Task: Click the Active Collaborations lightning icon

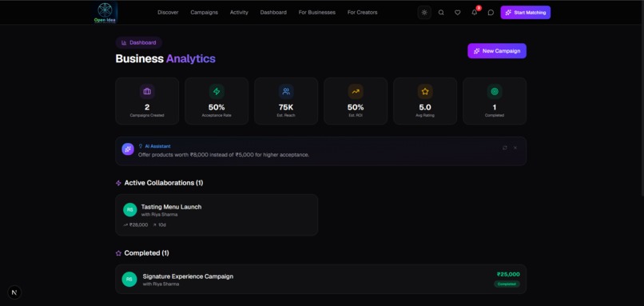Action: point(119,183)
